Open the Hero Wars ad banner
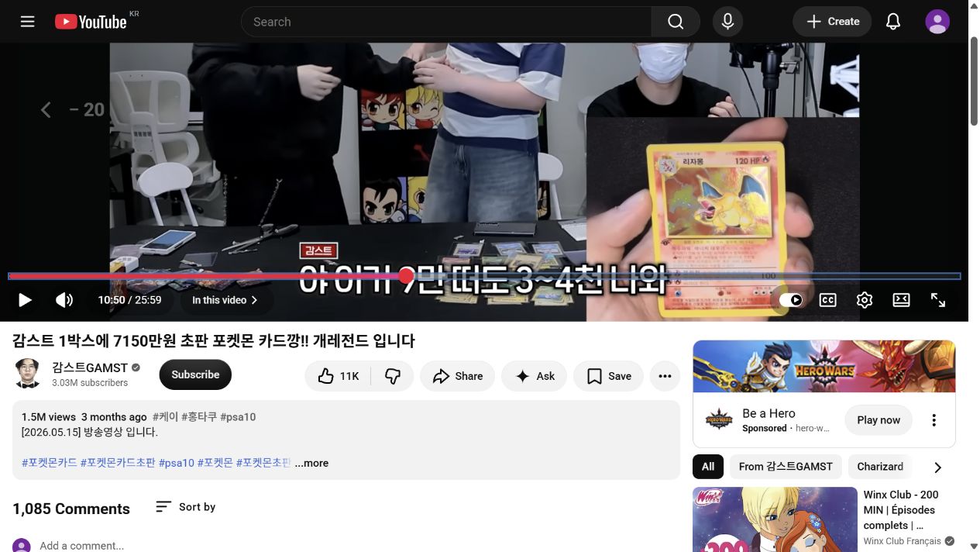Screen dimensions: 980x552 point(824,367)
